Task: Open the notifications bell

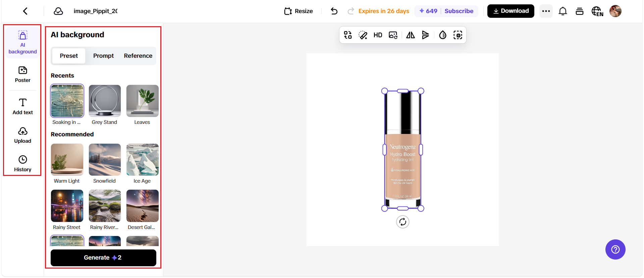Action: pyautogui.click(x=563, y=11)
